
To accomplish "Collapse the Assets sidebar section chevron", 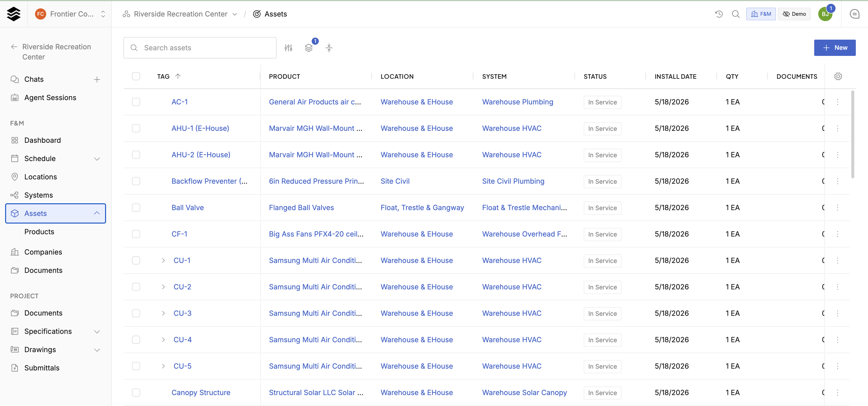I will click(x=97, y=213).
